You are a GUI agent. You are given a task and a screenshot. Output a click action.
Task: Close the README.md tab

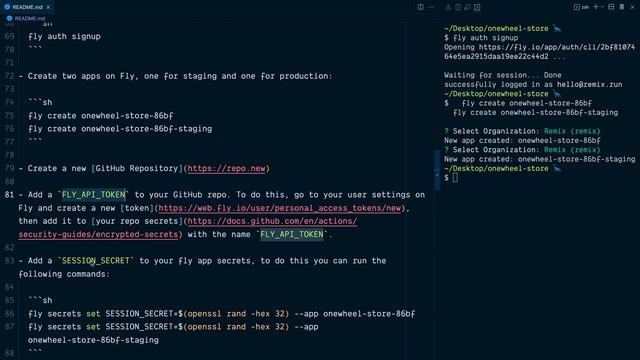[48, 7]
